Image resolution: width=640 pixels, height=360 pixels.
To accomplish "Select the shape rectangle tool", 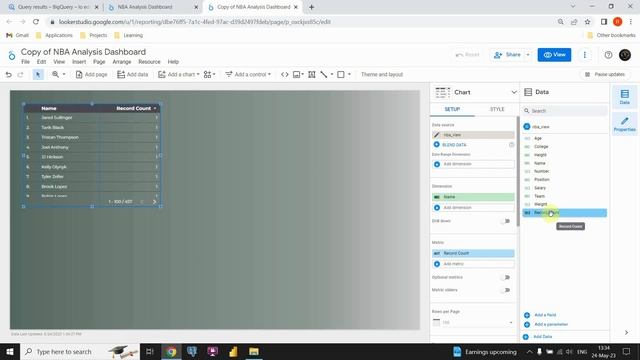I will pos(341,74).
